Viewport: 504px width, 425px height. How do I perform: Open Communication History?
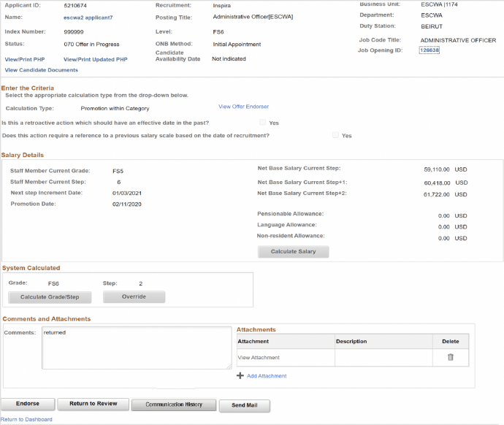click(x=174, y=405)
